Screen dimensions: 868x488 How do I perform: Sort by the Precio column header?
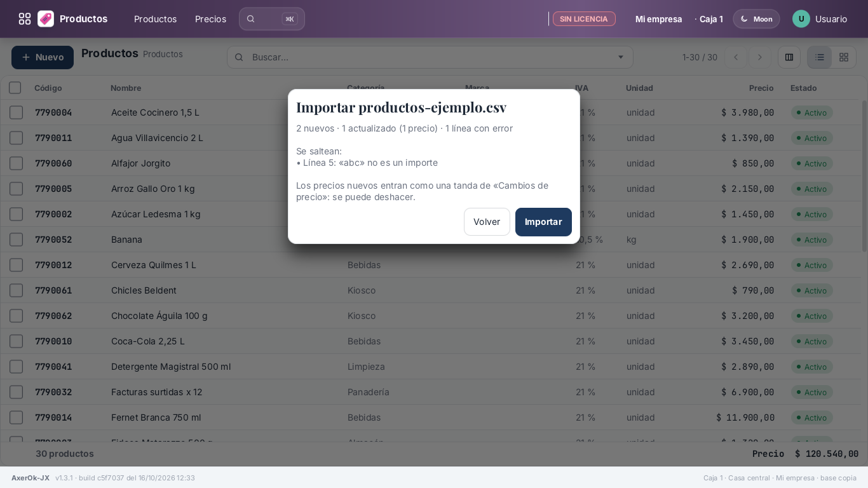pyautogui.click(x=761, y=88)
